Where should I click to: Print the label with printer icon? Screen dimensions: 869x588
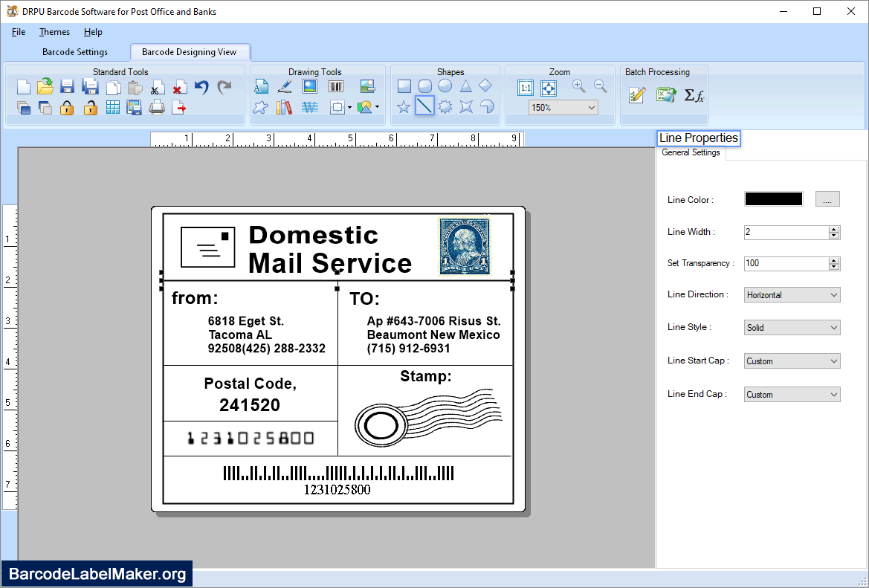(157, 108)
